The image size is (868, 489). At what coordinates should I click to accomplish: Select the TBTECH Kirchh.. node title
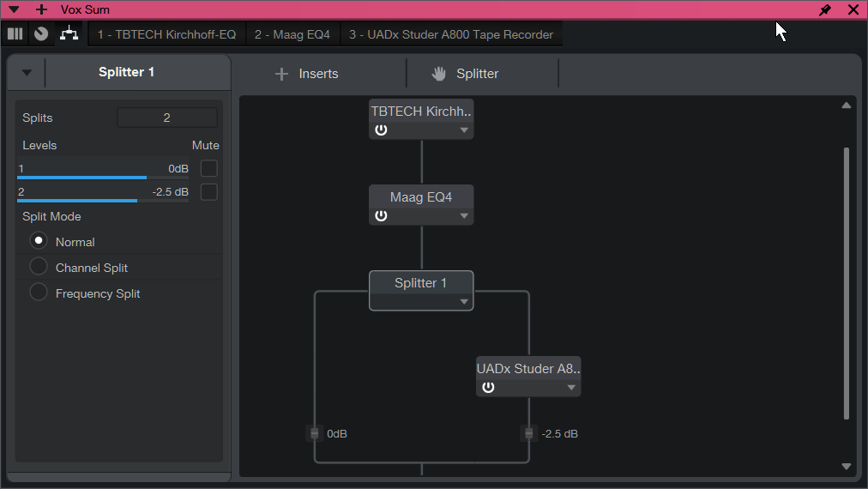pyautogui.click(x=421, y=111)
